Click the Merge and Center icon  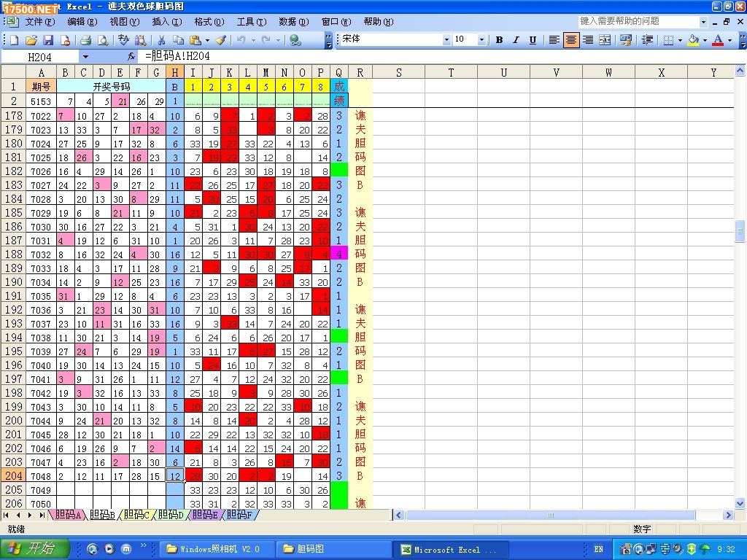(x=605, y=40)
